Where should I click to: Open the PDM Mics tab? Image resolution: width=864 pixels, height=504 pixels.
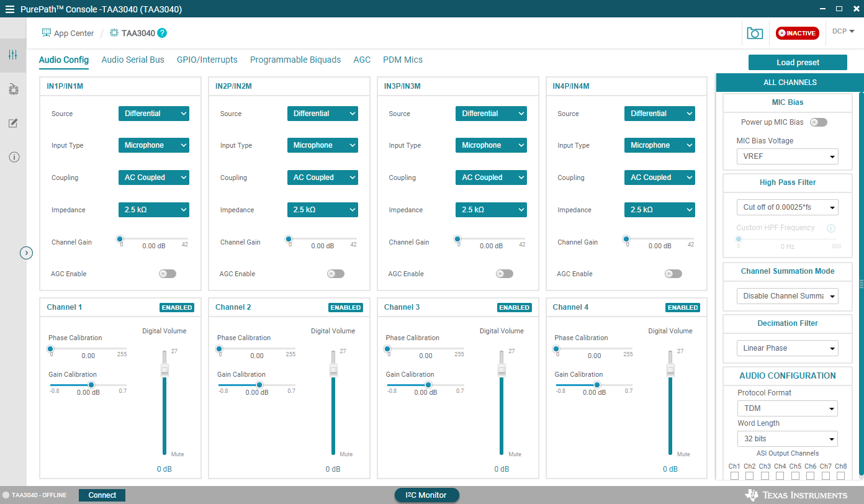[402, 60]
